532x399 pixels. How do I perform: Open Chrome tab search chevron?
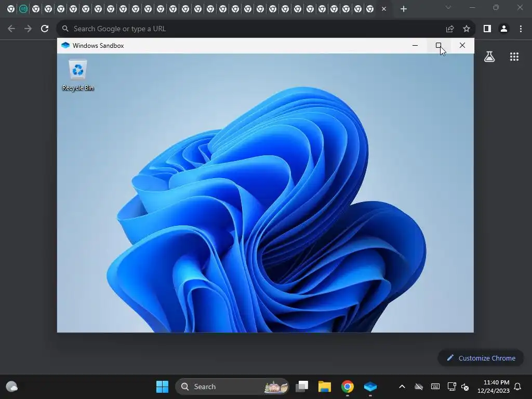448,7
